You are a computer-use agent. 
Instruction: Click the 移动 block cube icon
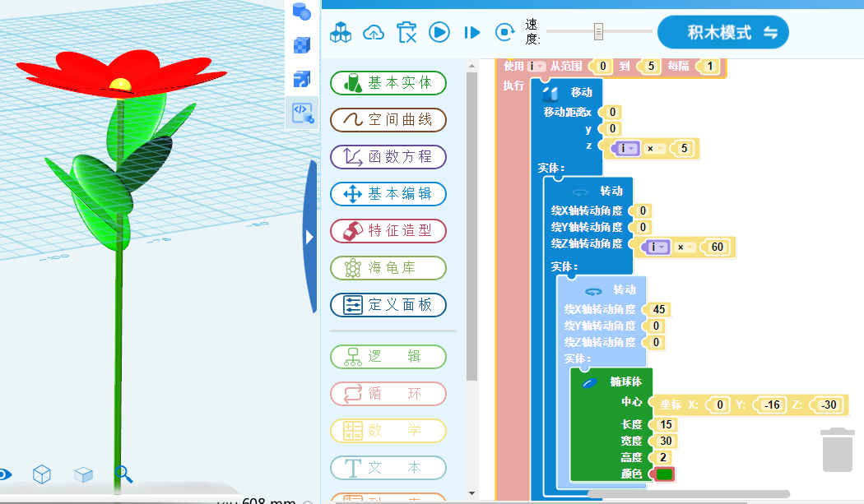[x=550, y=94]
